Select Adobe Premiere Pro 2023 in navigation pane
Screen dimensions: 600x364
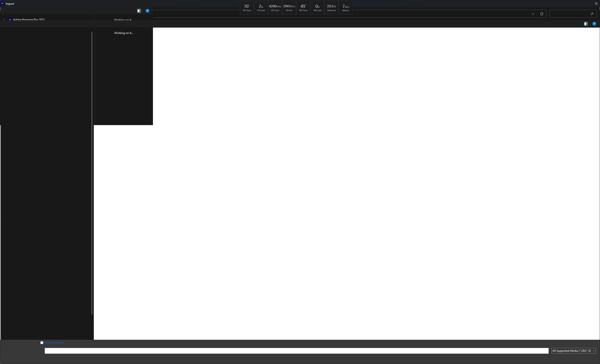click(29, 20)
